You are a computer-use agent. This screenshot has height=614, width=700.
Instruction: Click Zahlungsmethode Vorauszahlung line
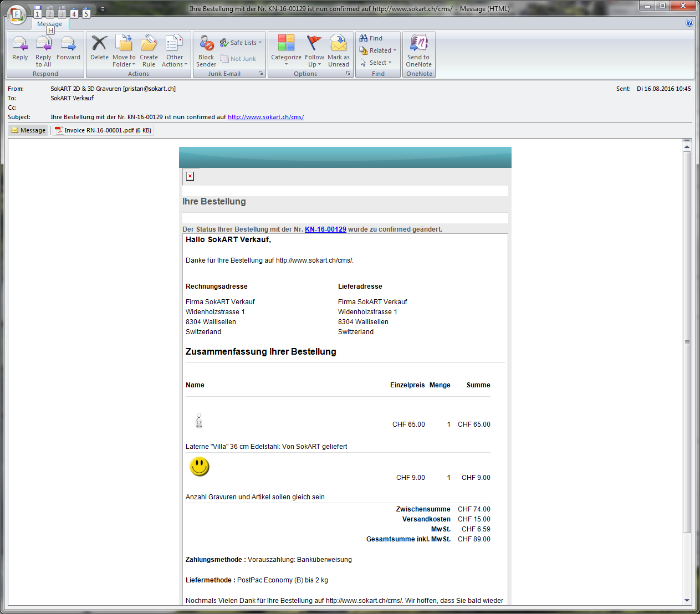pos(269,560)
